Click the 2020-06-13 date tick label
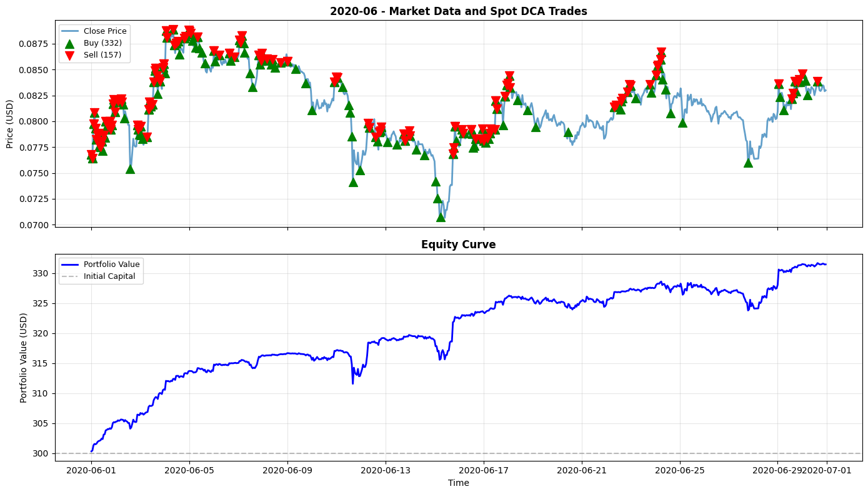 pos(386,470)
